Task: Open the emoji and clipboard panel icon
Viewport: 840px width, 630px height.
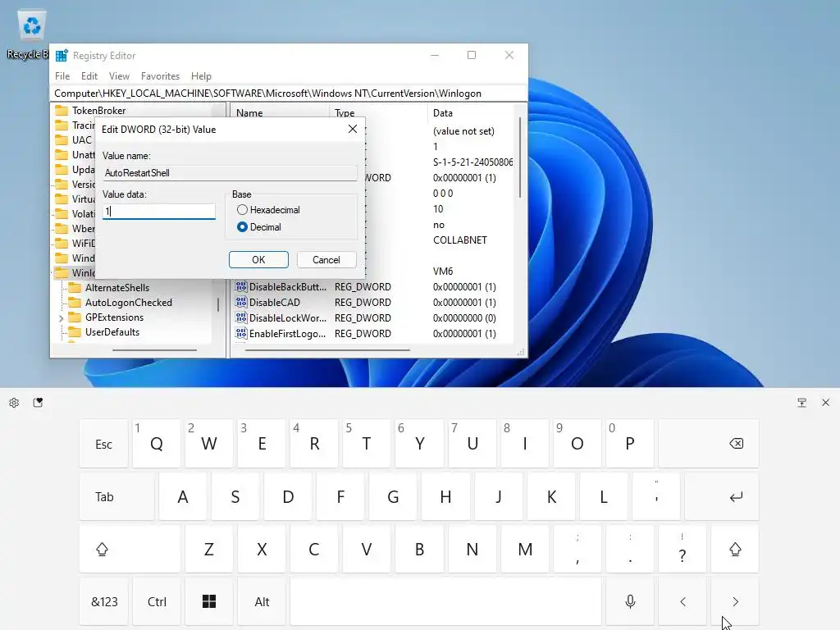Action: (38, 402)
